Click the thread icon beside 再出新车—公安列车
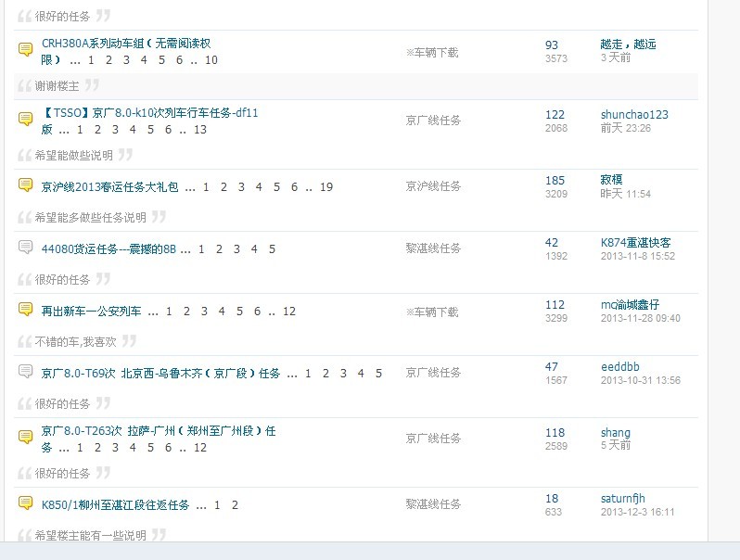 click(x=26, y=311)
